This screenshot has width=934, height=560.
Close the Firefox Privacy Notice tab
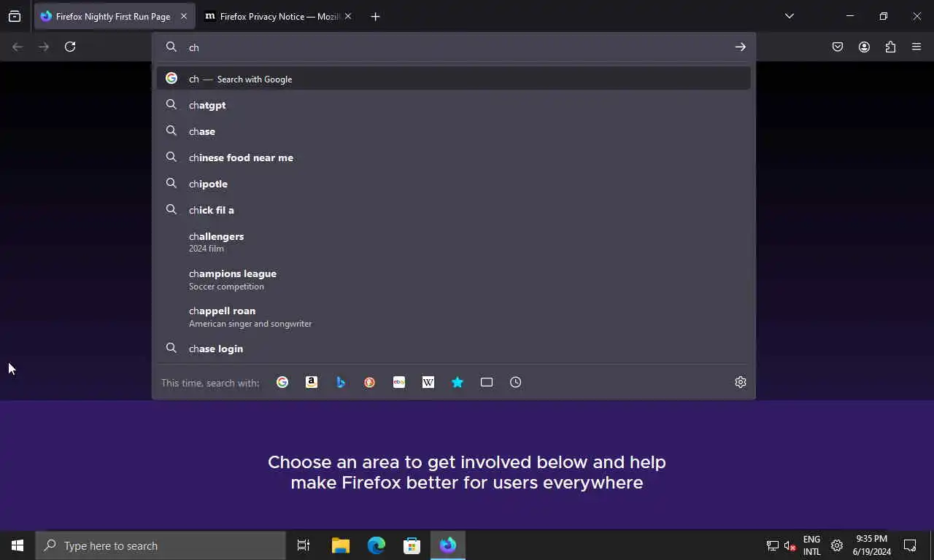coord(348,16)
